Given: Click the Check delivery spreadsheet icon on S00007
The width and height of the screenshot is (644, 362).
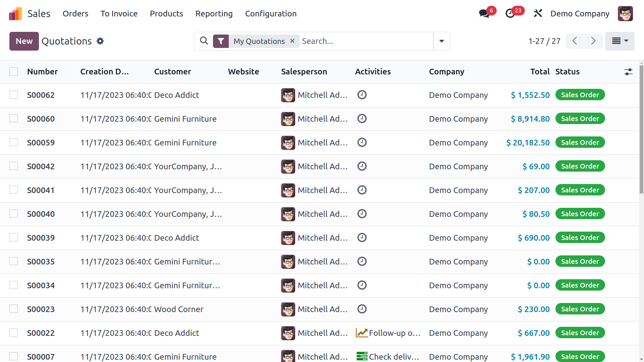Looking at the screenshot, I should (362, 356).
